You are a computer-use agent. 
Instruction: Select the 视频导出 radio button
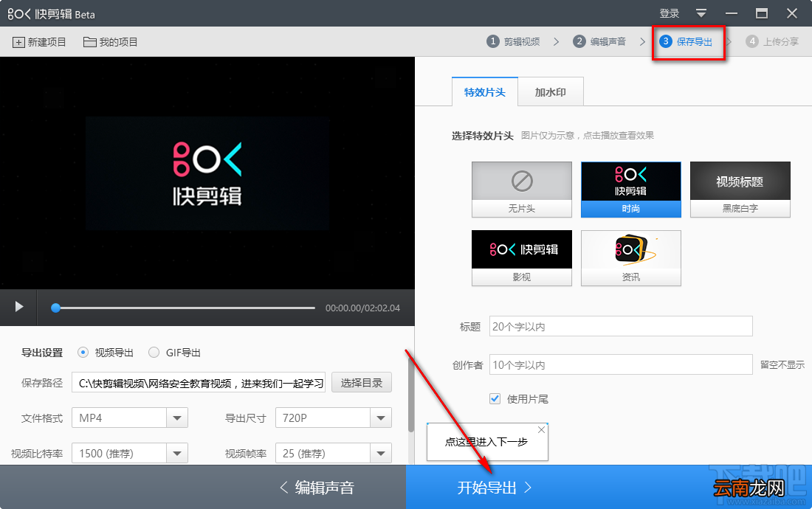[83, 353]
